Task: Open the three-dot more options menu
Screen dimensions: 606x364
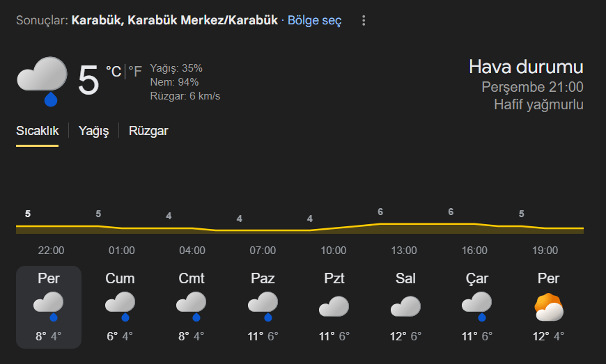Action: click(364, 21)
